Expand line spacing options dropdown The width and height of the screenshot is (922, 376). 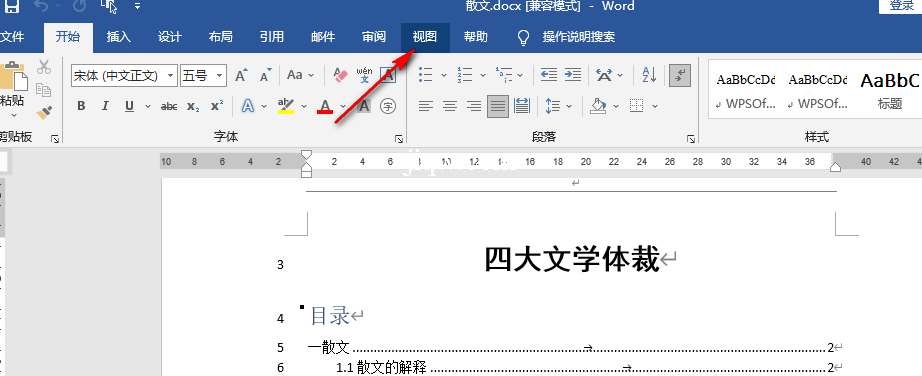tap(569, 107)
